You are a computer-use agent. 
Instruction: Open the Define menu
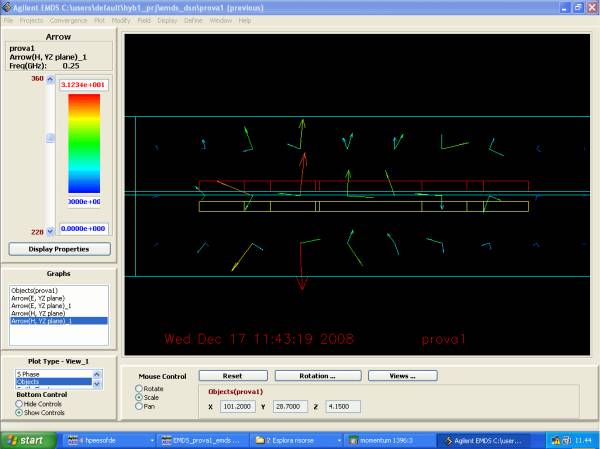[x=193, y=21]
